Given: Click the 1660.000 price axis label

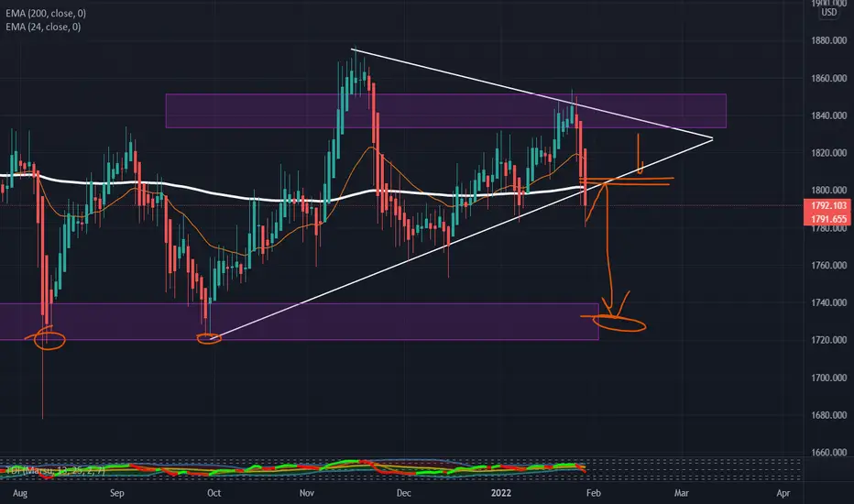Looking at the screenshot, I should click(828, 453).
